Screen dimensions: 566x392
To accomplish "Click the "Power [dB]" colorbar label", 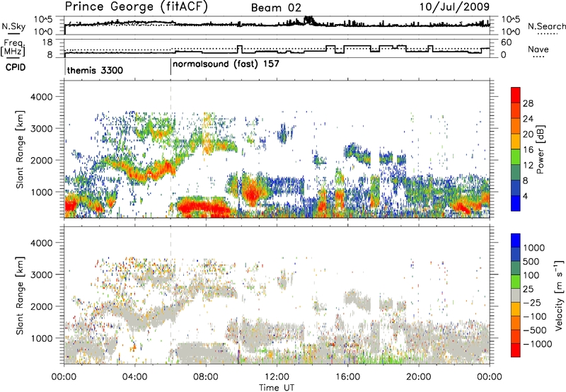I will point(540,149).
